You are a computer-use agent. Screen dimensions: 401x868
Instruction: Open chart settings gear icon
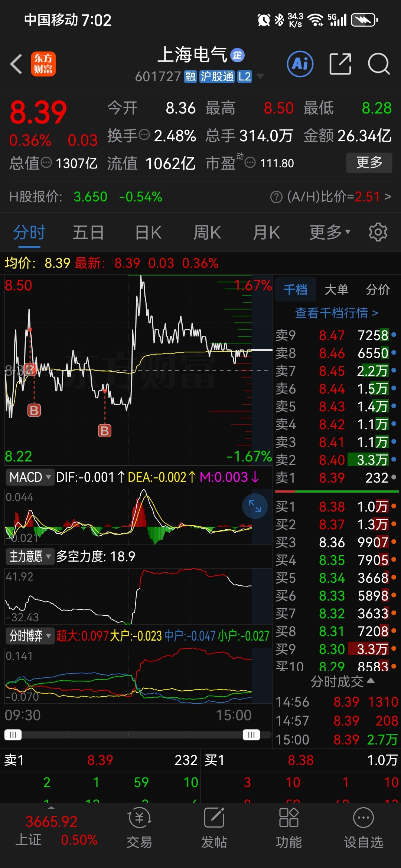point(378,232)
